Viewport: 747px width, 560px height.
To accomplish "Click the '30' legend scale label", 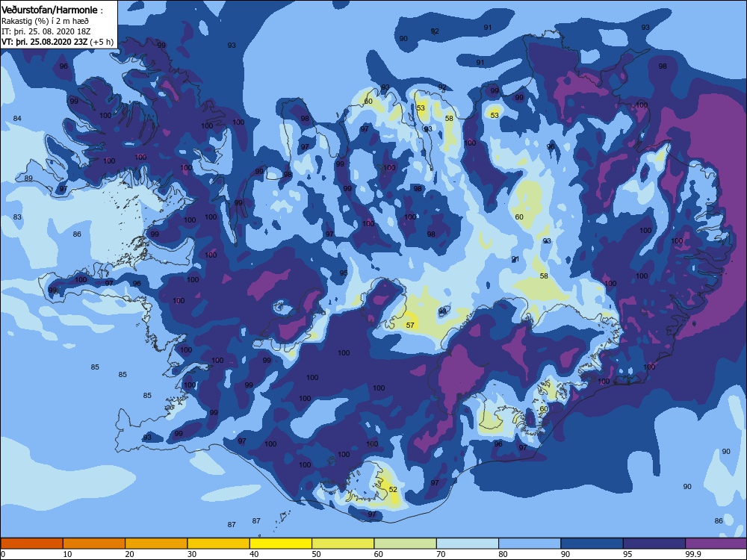I will (x=192, y=554).
